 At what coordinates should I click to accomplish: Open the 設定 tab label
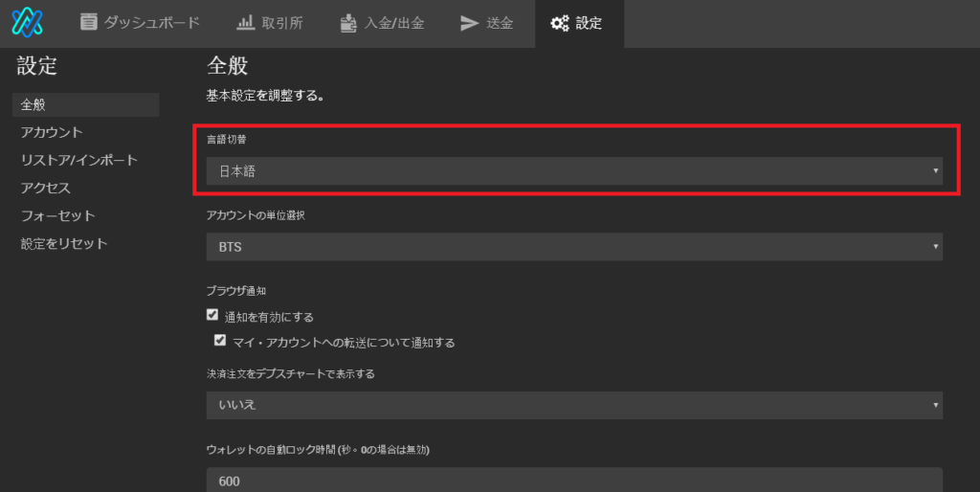click(589, 23)
